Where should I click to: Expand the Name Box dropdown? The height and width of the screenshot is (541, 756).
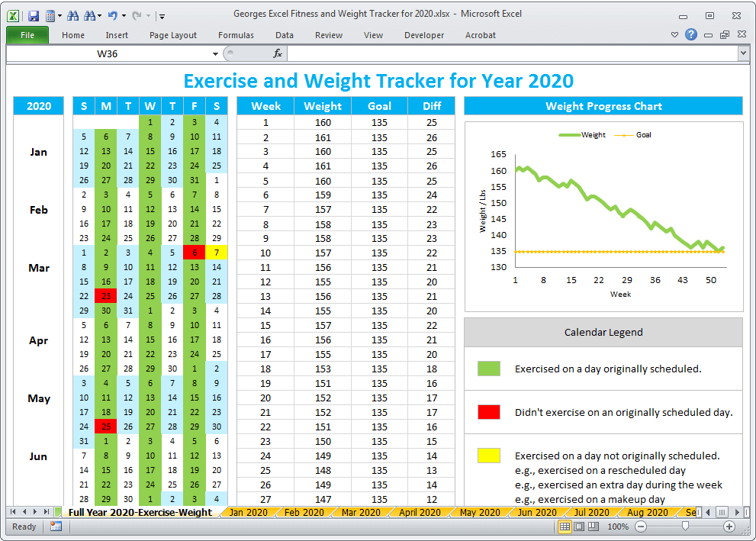pos(216,53)
